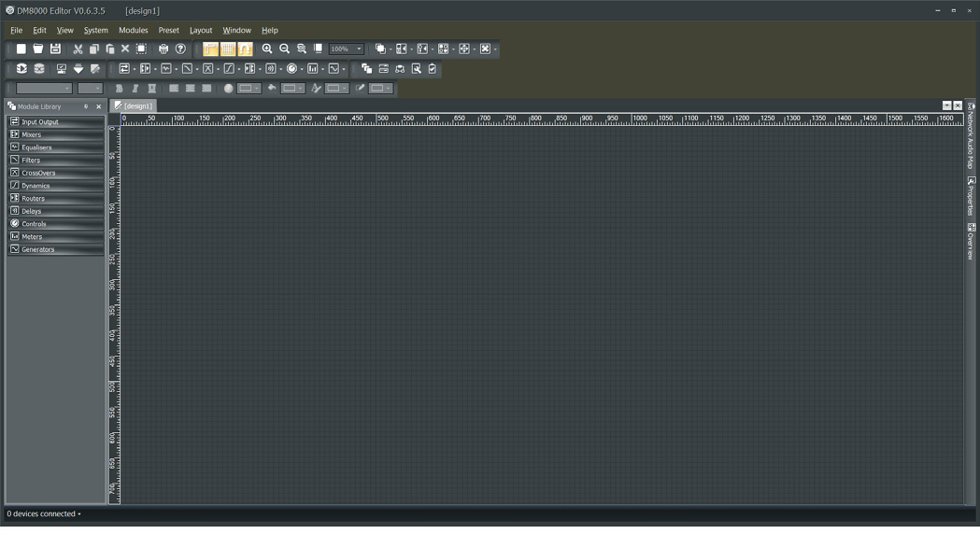Image resolution: width=980 pixels, height=533 pixels.
Task: Click the help question mark icon
Action: 181,49
